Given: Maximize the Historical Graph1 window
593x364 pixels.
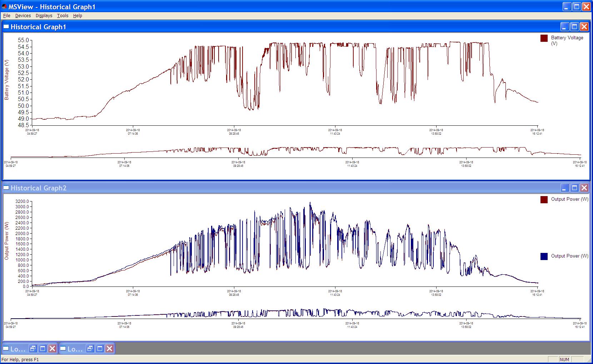Looking at the screenshot, I should [574, 27].
